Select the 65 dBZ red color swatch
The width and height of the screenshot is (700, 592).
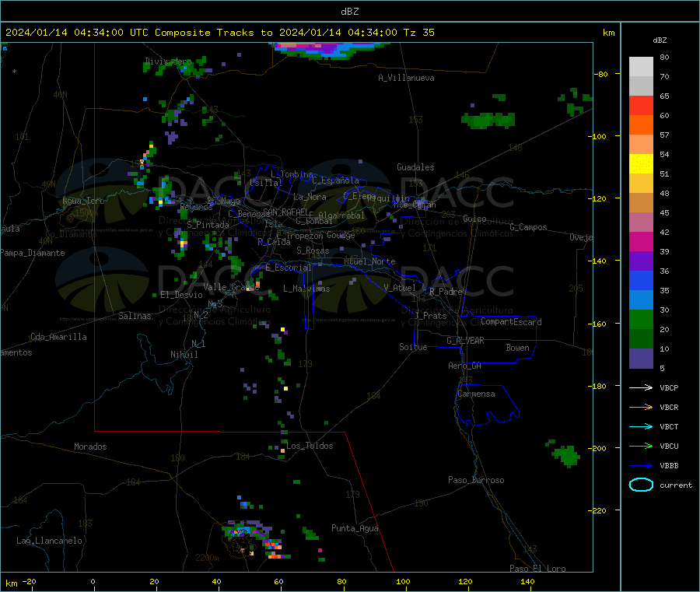641,105
